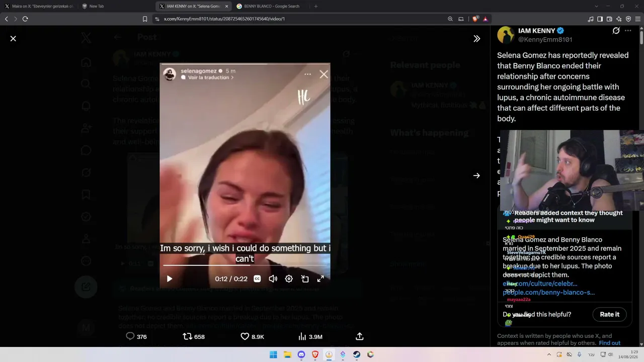Bookmark this page
644x362 pixels.
[x=145, y=19]
